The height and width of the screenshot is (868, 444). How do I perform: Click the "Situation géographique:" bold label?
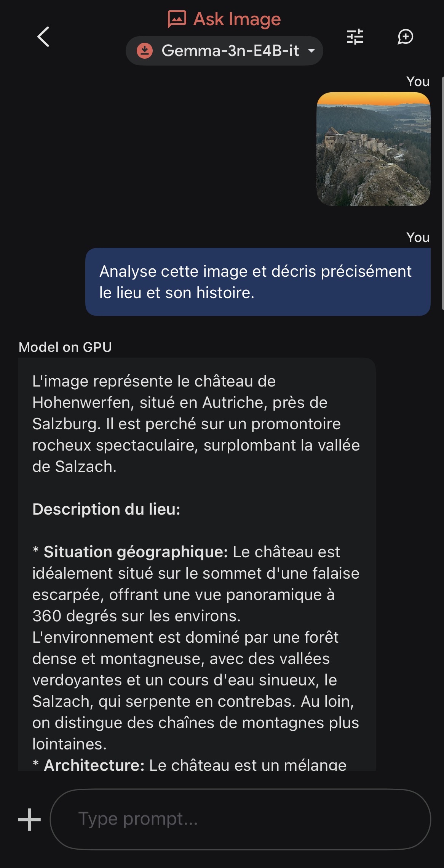coord(136,552)
